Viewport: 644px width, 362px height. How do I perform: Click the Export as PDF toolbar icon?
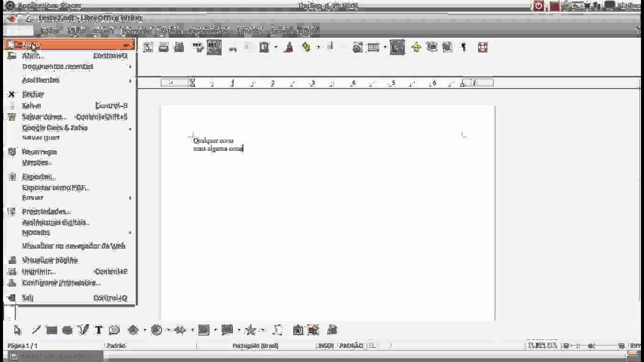(x=148, y=47)
